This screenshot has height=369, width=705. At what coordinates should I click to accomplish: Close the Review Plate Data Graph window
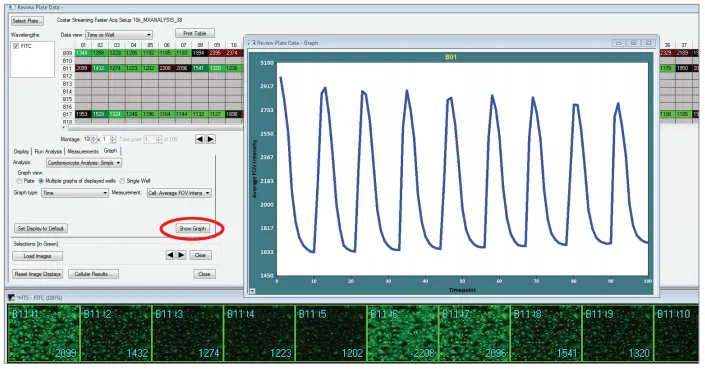(648, 43)
